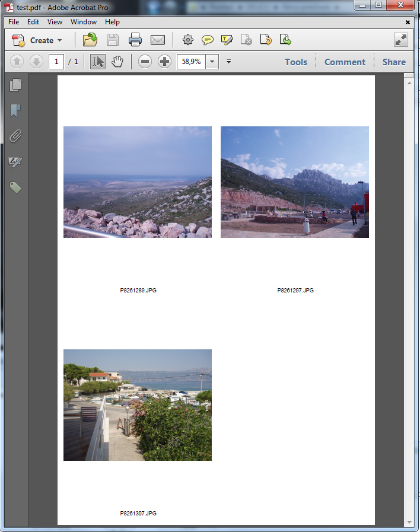The height and width of the screenshot is (532, 420).
Task: Print the document using the printer icon
Action: click(135, 40)
